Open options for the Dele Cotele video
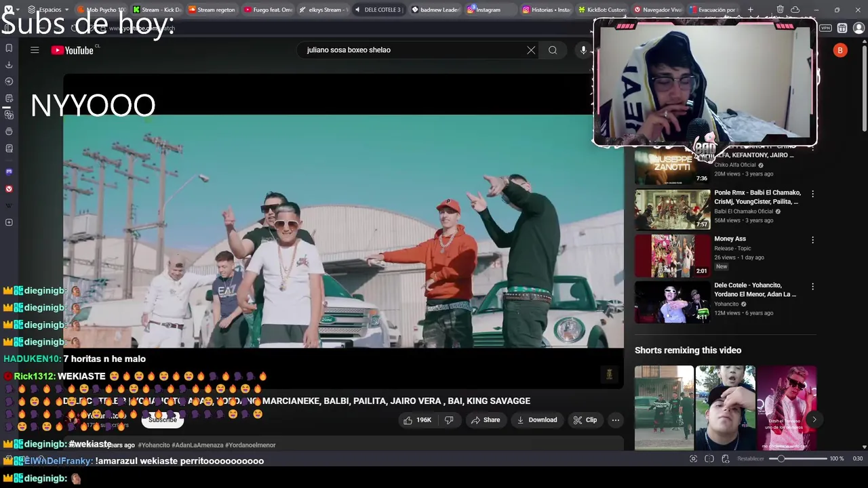Image resolution: width=868 pixels, height=488 pixels. 812,287
